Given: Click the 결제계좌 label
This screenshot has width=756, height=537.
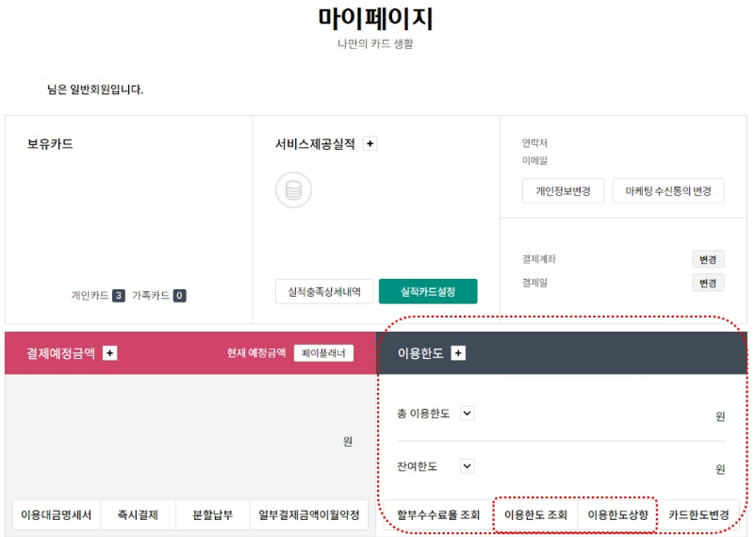Looking at the screenshot, I should tap(539, 259).
